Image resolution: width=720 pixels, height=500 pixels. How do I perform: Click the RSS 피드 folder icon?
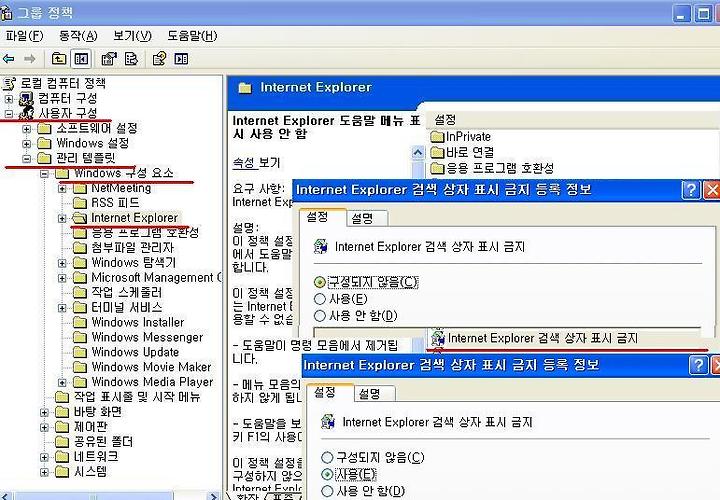click(x=80, y=202)
